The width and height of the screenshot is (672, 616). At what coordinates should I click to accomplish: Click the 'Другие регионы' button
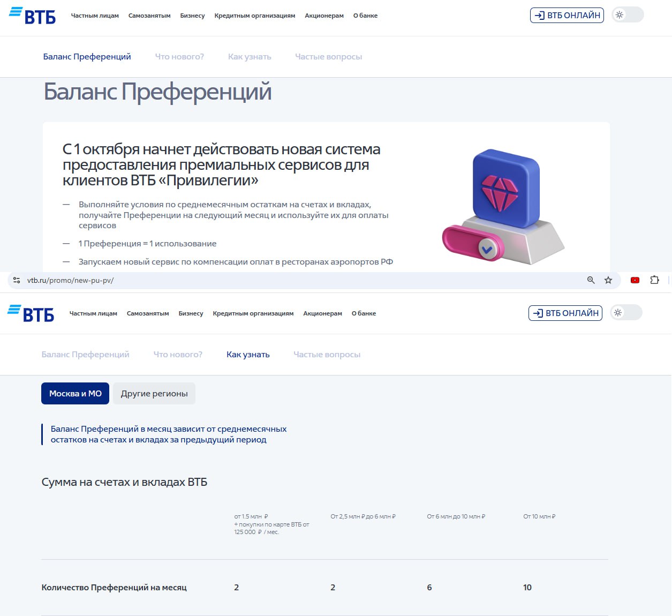(x=154, y=394)
